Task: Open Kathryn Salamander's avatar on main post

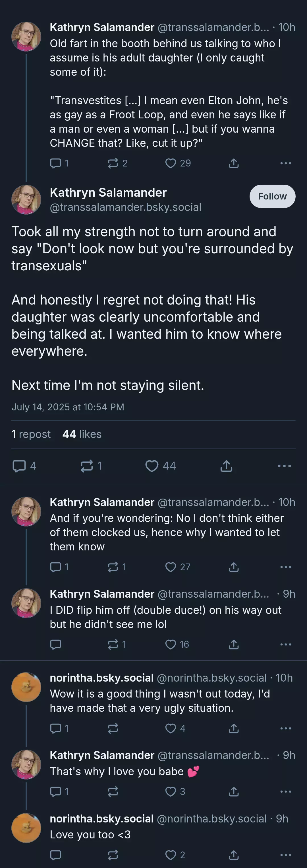Action: point(26,199)
